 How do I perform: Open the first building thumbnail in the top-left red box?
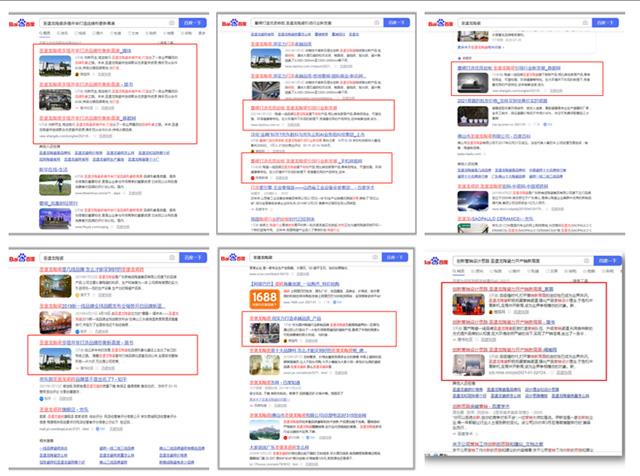coord(55,66)
